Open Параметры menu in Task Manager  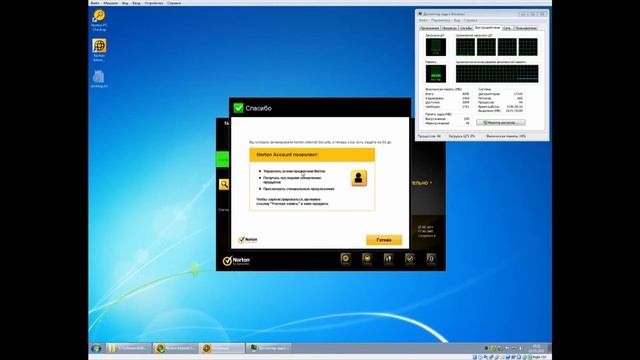point(440,20)
